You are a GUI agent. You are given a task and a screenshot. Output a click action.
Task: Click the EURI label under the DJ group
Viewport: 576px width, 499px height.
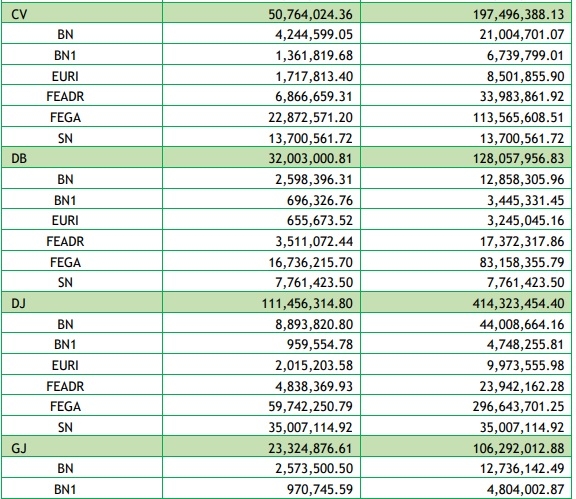(65, 365)
